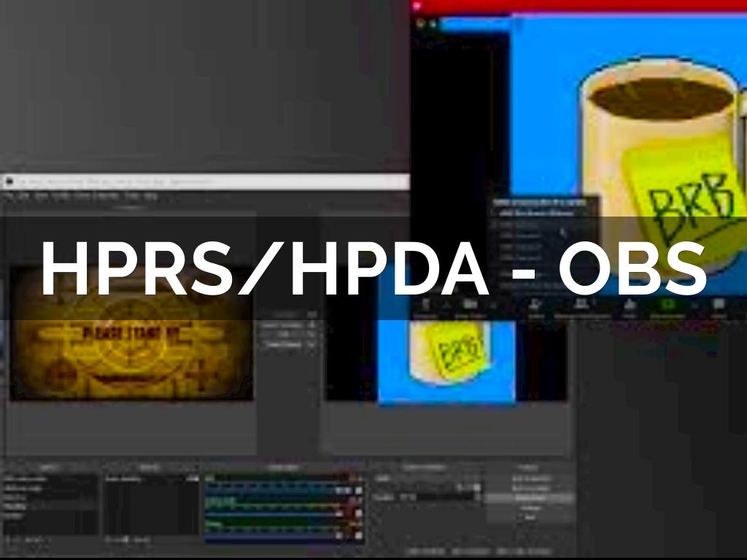Click the Zoom mute microphone icon
The image size is (747, 560).
[x=426, y=305]
